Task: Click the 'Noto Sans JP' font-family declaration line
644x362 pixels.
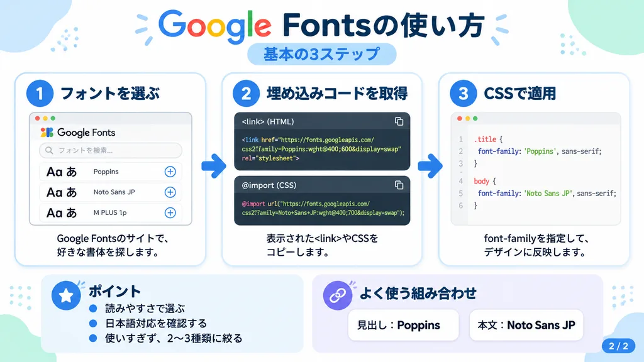Action: tap(547, 194)
